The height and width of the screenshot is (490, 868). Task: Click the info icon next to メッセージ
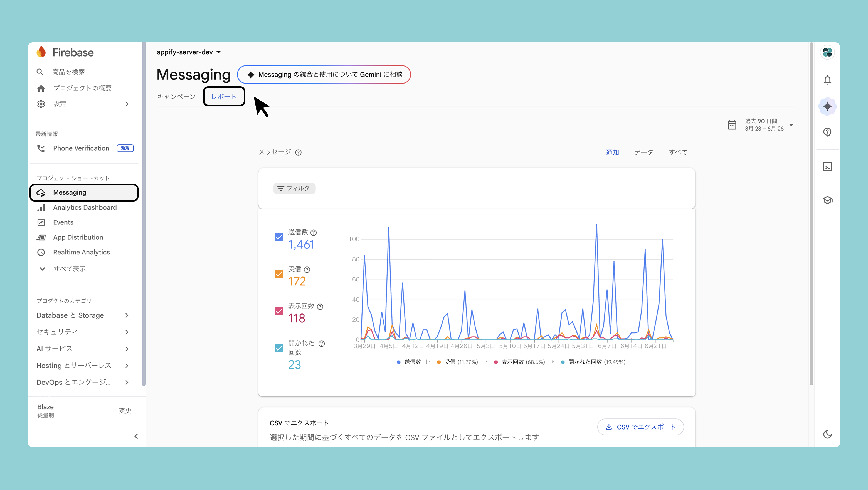tap(298, 153)
